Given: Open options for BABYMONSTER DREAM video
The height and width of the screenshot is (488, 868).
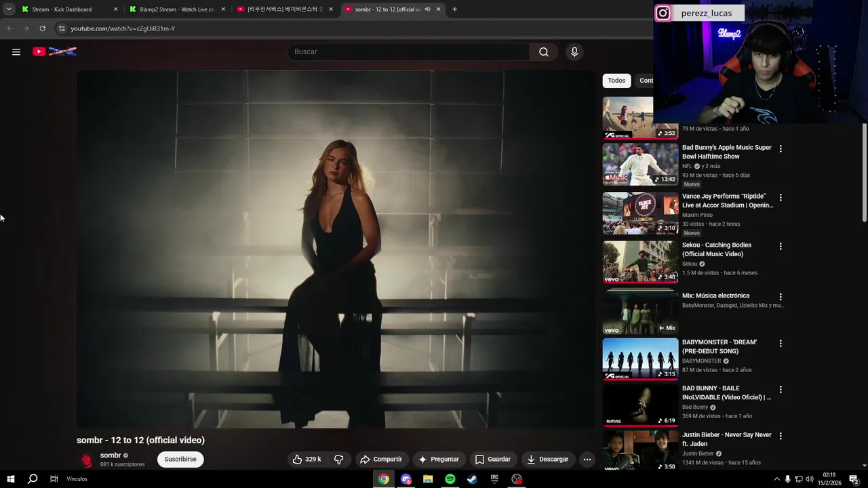Looking at the screenshot, I should [x=781, y=344].
